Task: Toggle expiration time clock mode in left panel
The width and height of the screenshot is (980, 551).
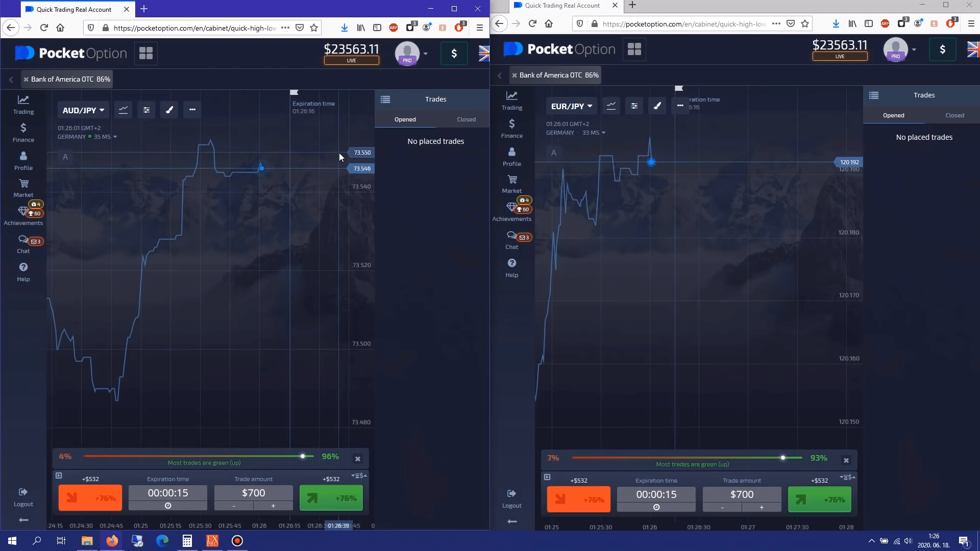Action: coord(168,506)
